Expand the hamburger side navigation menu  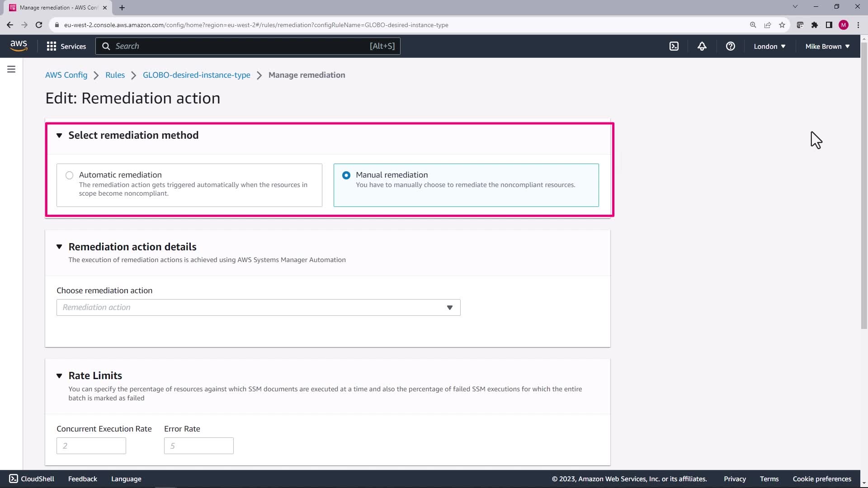[11, 69]
